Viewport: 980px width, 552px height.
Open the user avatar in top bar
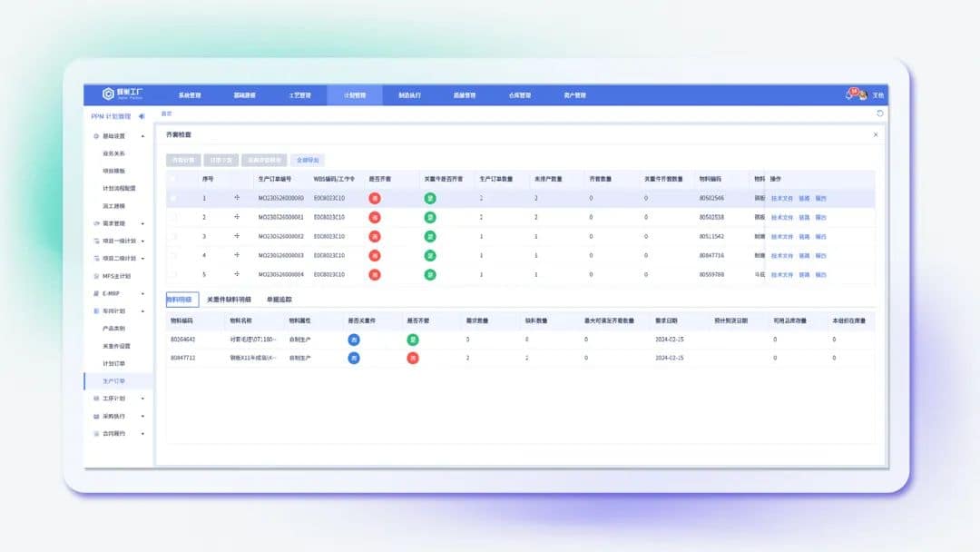pos(863,95)
